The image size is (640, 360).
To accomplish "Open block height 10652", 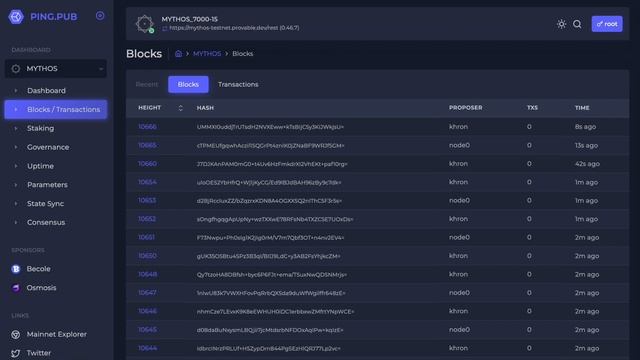I will coord(147,219).
